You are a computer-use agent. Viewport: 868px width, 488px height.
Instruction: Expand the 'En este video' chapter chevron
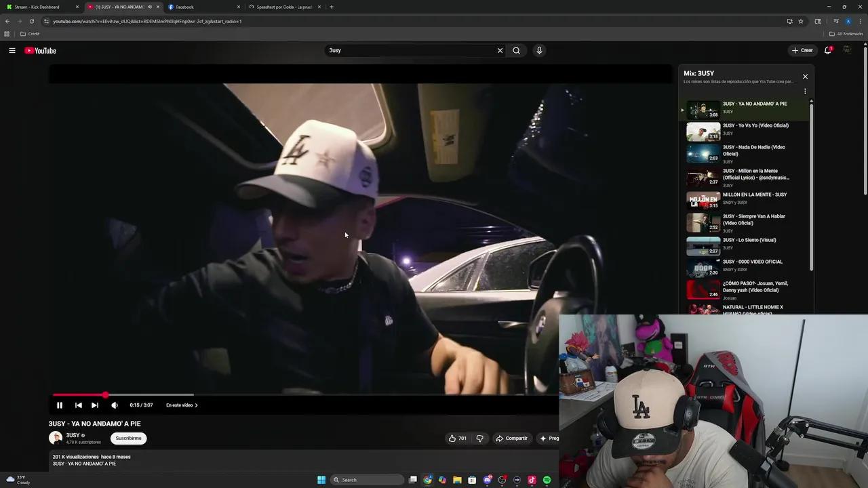(196, 405)
